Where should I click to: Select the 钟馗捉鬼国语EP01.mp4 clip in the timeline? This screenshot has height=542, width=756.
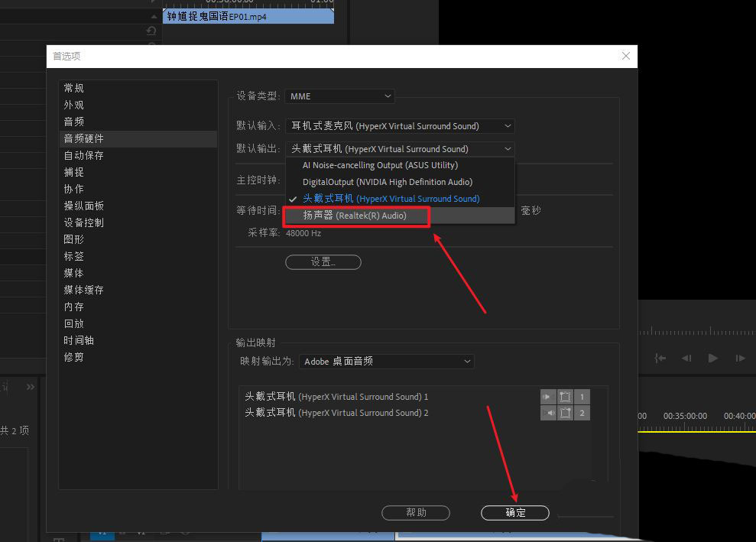click(x=249, y=16)
